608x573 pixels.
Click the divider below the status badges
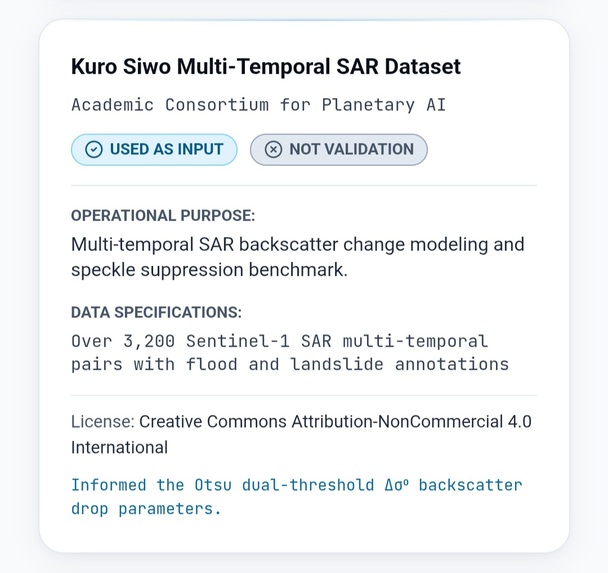click(x=304, y=186)
